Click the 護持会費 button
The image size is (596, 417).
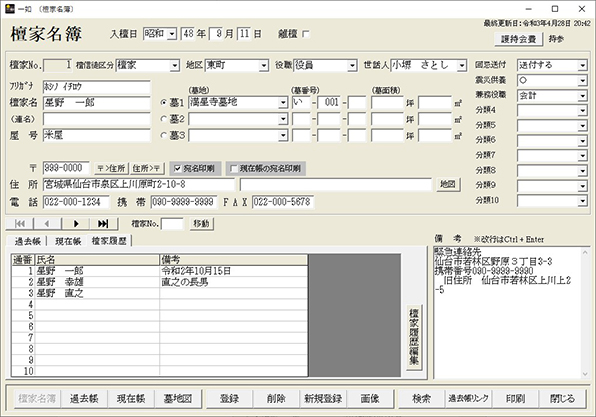point(518,39)
